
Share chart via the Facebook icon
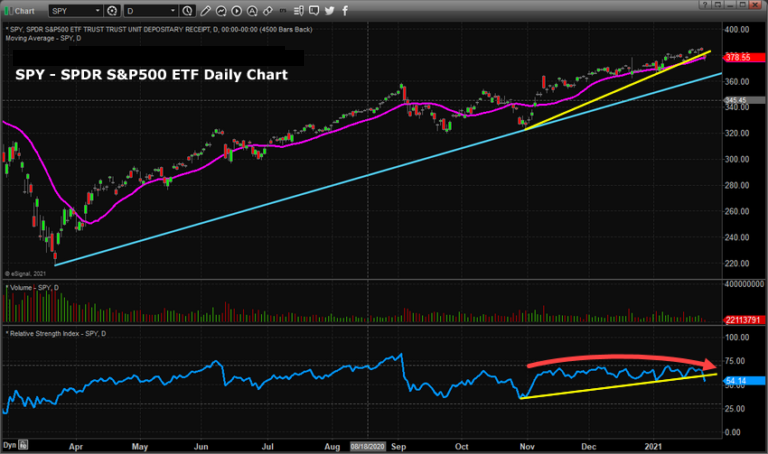[x=345, y=11]
